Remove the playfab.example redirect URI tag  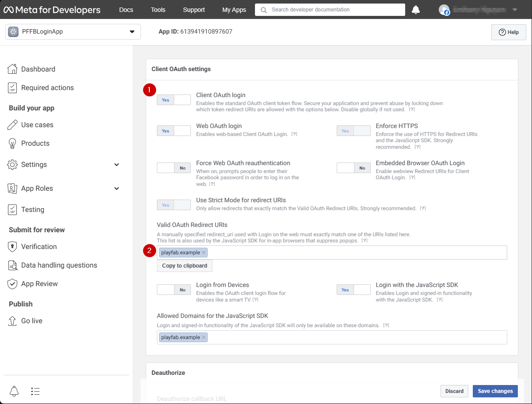click(x=203, y=253)
